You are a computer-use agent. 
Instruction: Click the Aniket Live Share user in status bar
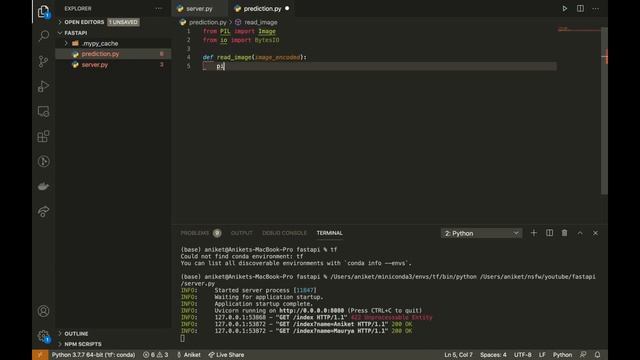[x=189, y=355]
